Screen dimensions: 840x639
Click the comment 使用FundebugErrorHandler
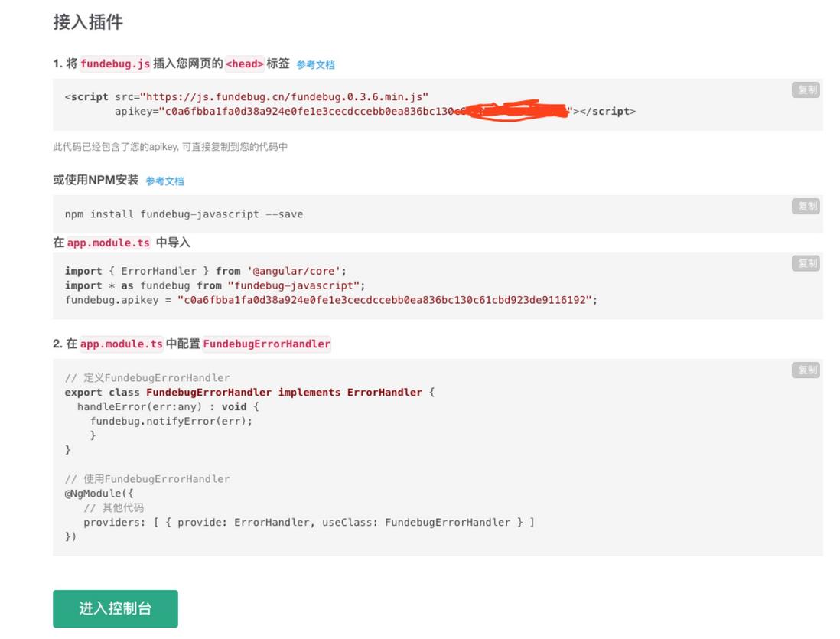click(x=148, y=479)
